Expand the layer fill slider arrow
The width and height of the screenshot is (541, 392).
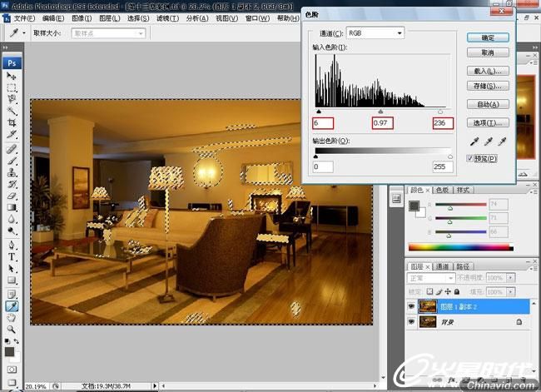point(511,292)
